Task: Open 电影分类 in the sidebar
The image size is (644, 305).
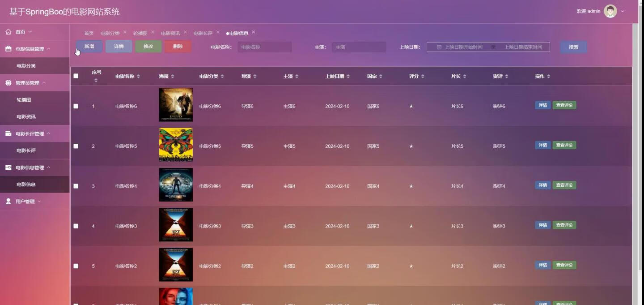Action: 34,66
